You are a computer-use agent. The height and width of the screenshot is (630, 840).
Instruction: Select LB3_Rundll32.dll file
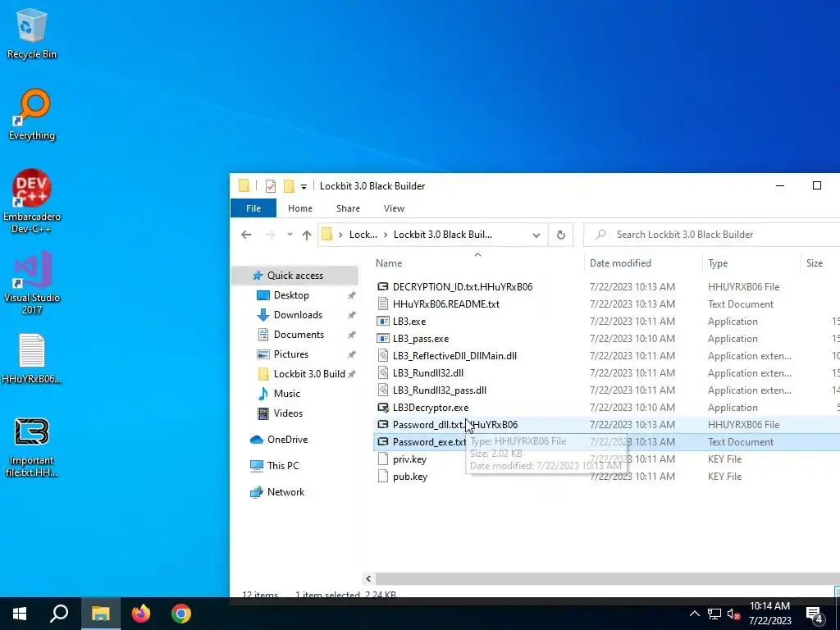click(x=427, y=373)
